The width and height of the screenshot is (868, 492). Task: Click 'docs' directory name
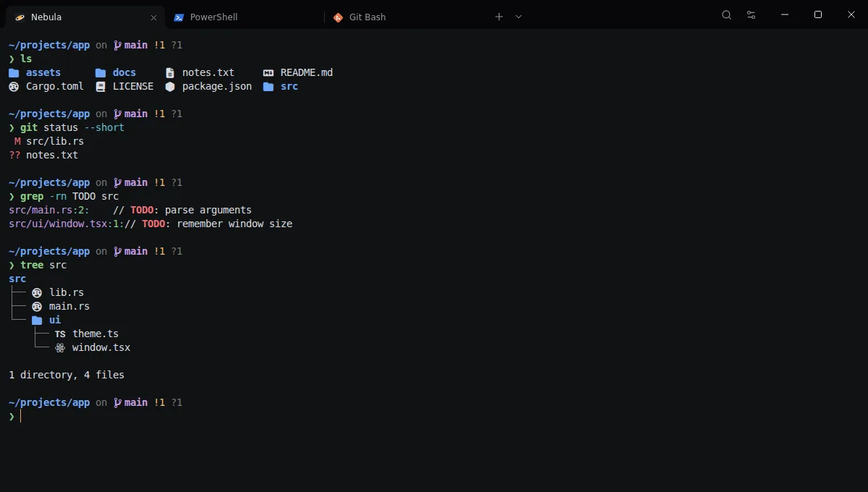tap(124, 72)
